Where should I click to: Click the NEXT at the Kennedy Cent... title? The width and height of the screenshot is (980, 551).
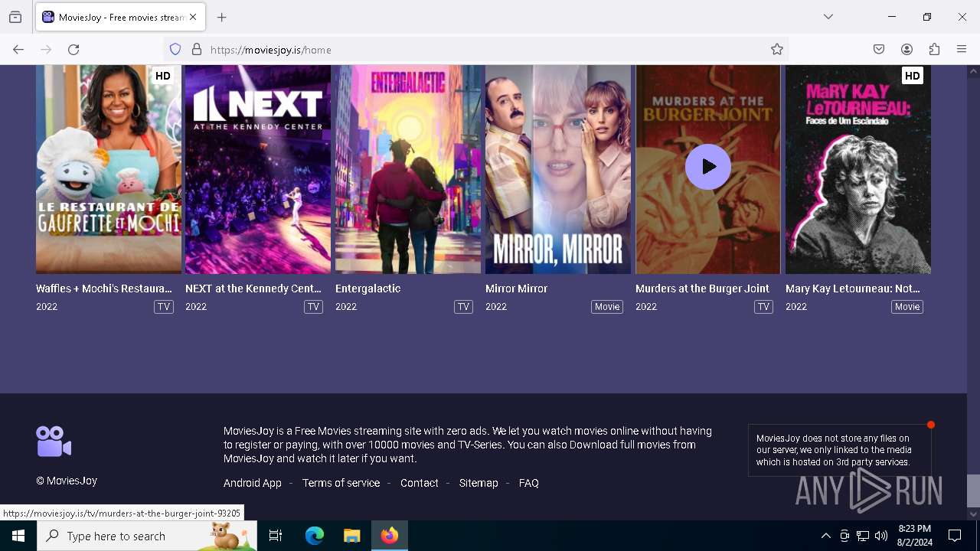253,289
